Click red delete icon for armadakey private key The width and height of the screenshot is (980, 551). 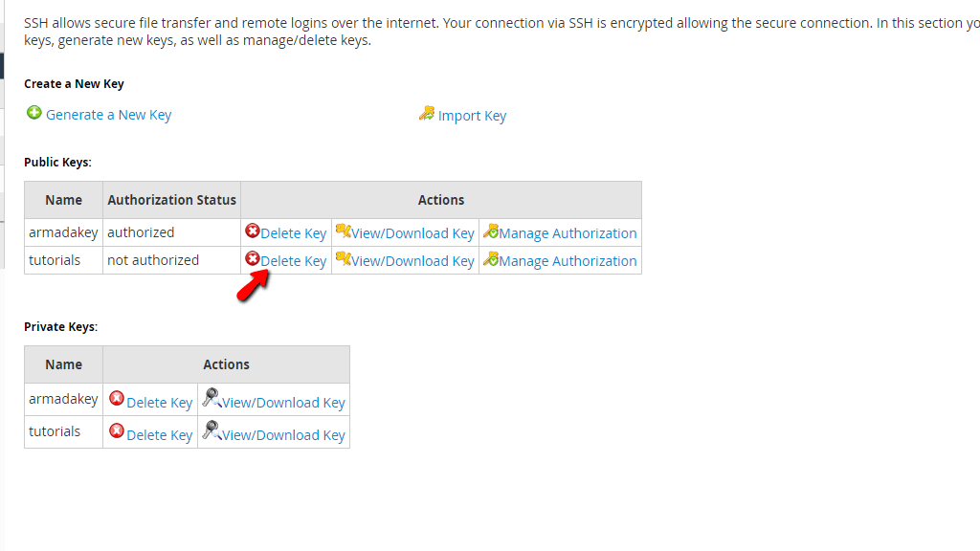point(117,399)
